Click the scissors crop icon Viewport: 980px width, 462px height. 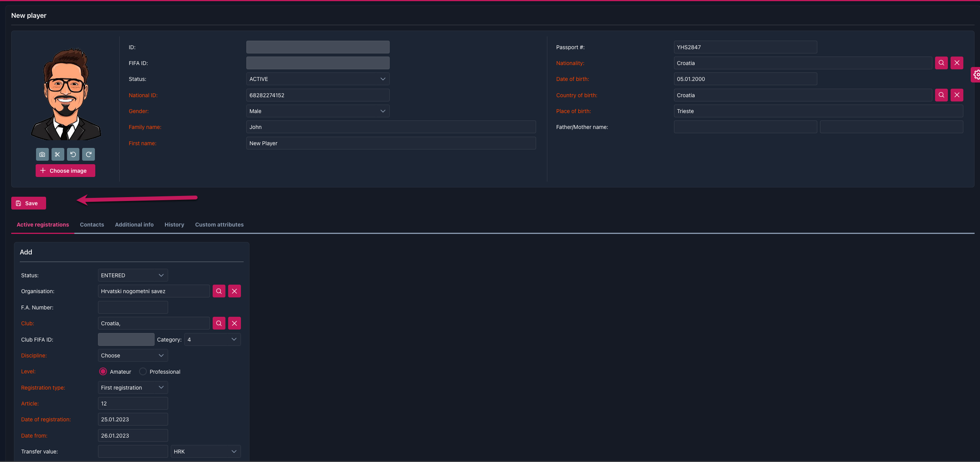pos(58,155)
